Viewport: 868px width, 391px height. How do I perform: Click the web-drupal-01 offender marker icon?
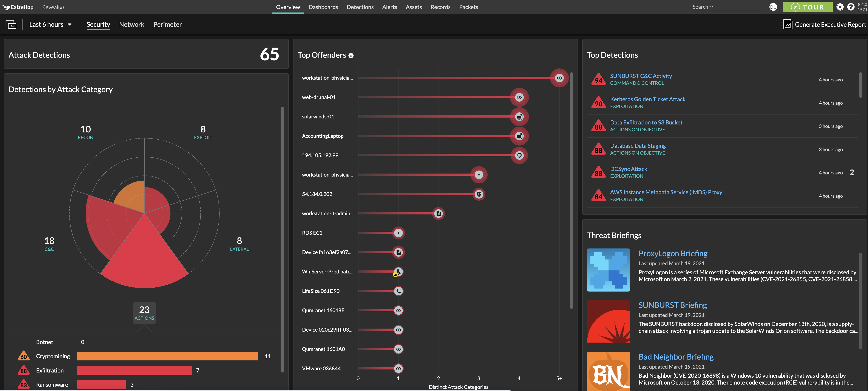coord(519,97)
